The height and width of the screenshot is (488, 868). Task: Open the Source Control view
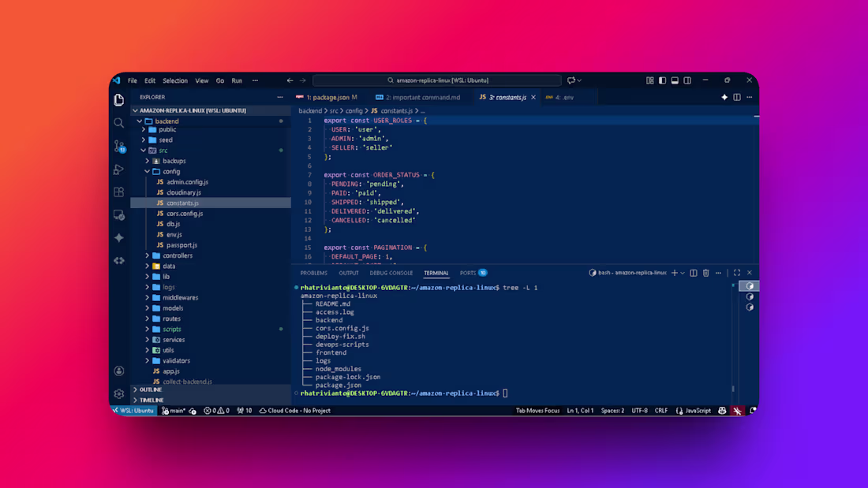pyautogui.click(x=119, y=146)
